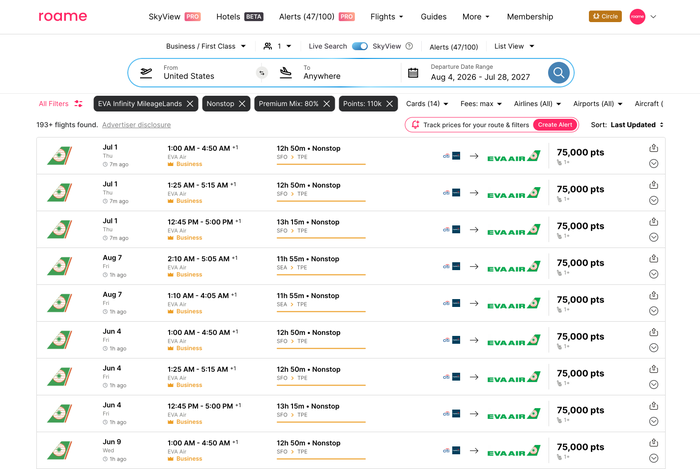Open the Fees: max dropdown
Viewport: 700px width, 469px height.
481,104
